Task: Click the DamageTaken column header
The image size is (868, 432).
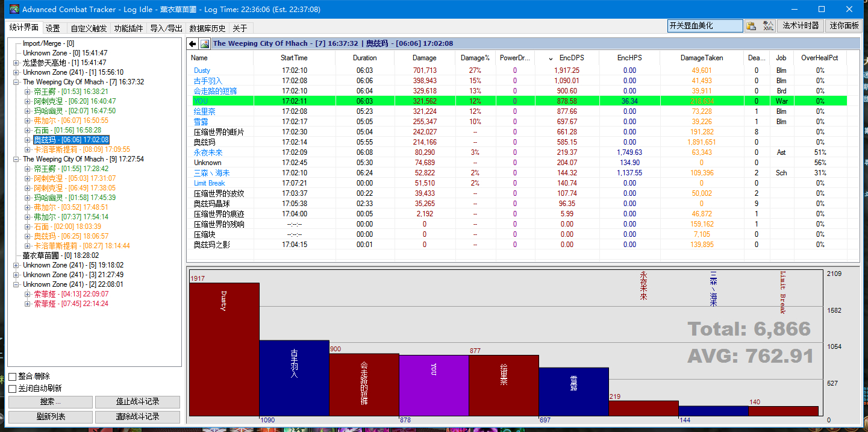Action: (x=702, y=58)
